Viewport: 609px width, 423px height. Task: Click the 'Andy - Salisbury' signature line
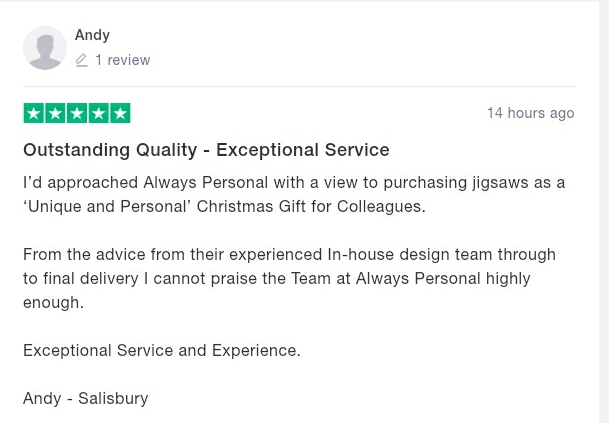pyautogui.click(x=85, y=399)
